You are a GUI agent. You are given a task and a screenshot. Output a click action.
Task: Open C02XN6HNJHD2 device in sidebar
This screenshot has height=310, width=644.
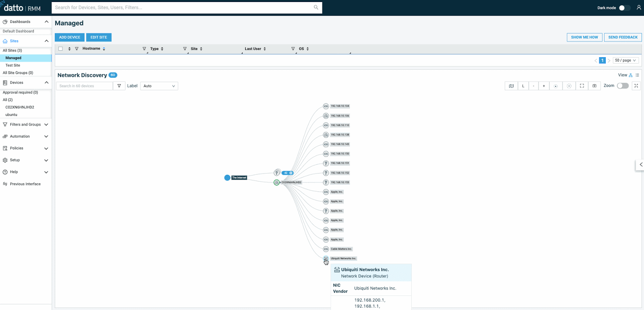20,107
